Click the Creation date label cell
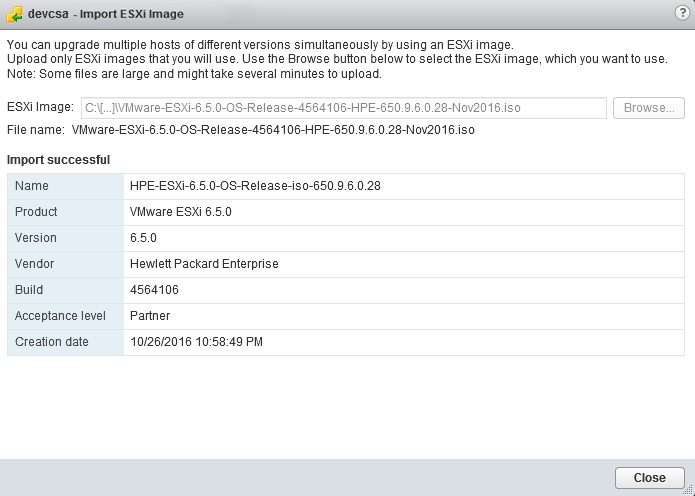Image resolution: width=695 pixels, height=496 pixels. pyautogui.click(x=66, y=342)
